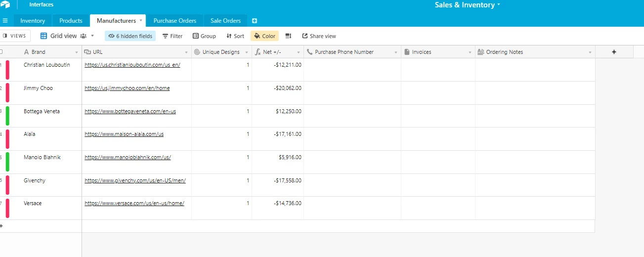The image size is (644, 257).
Task: Click the Invoices attachment icon
Action: tap(407, 52)
